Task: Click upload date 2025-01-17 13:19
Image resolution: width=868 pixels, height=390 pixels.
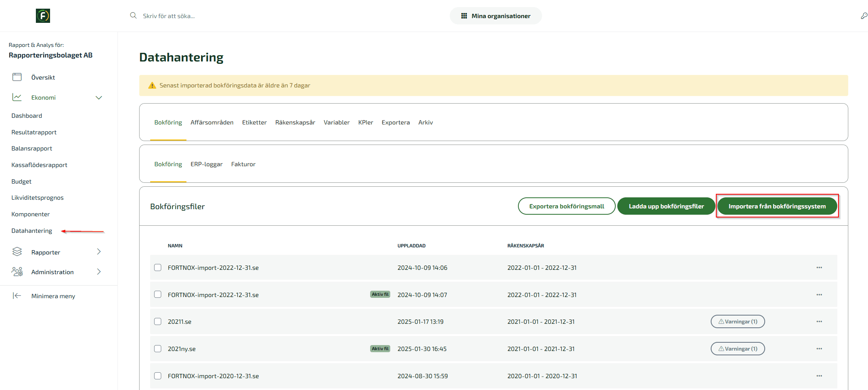Action: click(421, 322)
